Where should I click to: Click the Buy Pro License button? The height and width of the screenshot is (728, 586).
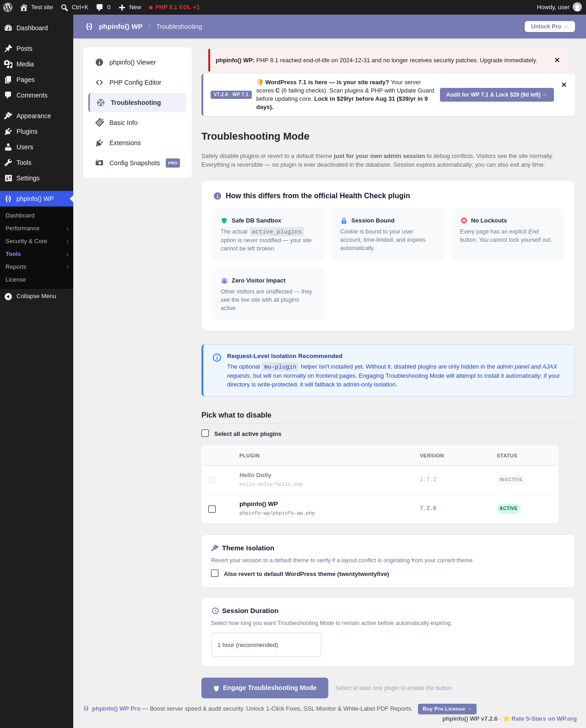(447, 709)
